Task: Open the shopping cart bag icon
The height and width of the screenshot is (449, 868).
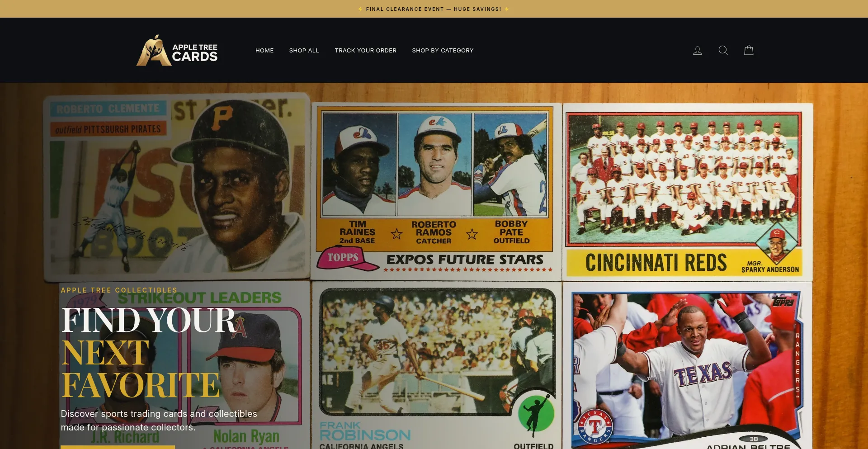Action: pos(749,50)
